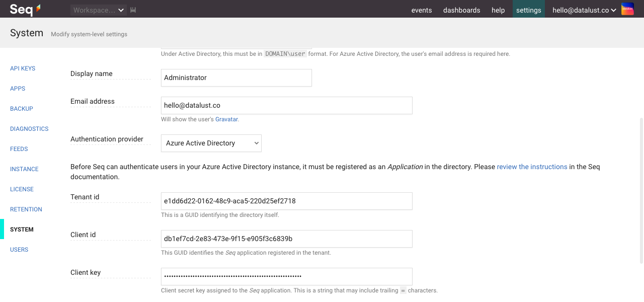Open INSTANCE settings section
Viewport: 644px width, 302px height.
pyautogui.click(x=24, y=169)
